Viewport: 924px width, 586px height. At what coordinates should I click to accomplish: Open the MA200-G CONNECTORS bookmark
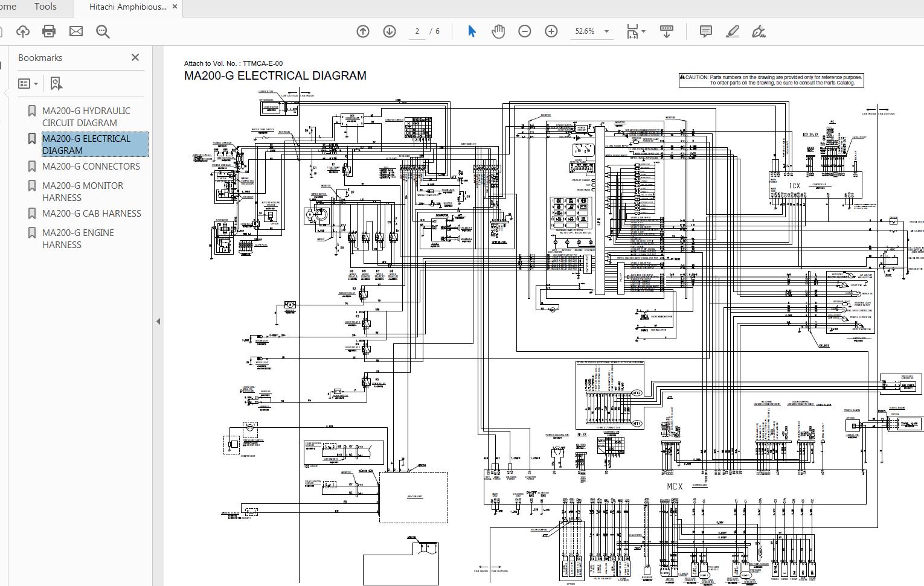(x=91, y=166)
